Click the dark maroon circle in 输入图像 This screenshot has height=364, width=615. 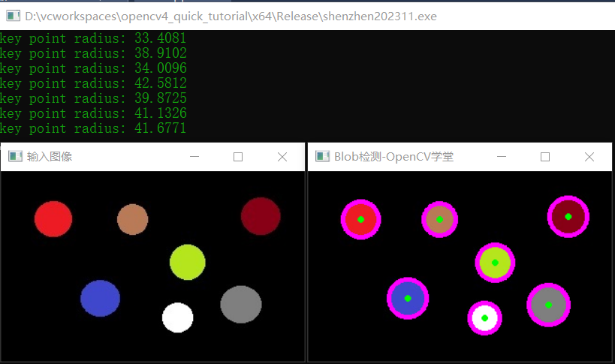point(261,216)
